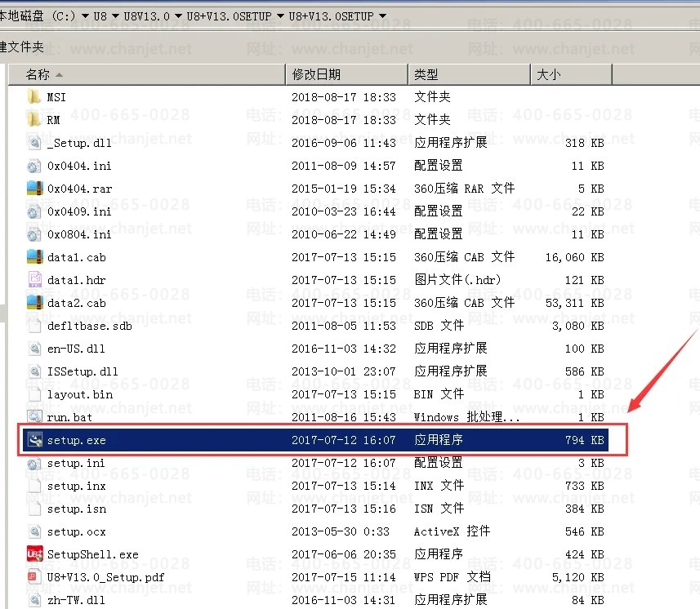Sort by 修改日期 column header
Screen dimensions: 700x609
[x=346, y=74]
